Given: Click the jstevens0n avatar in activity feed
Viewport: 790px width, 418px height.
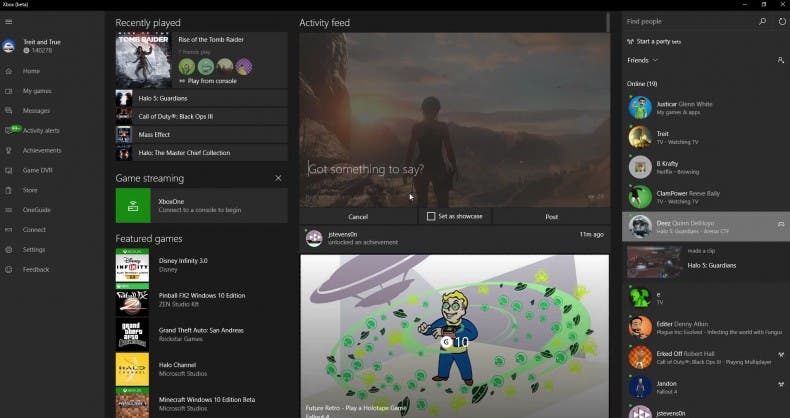Looking at the screenshot, I should tap(314, 238).
